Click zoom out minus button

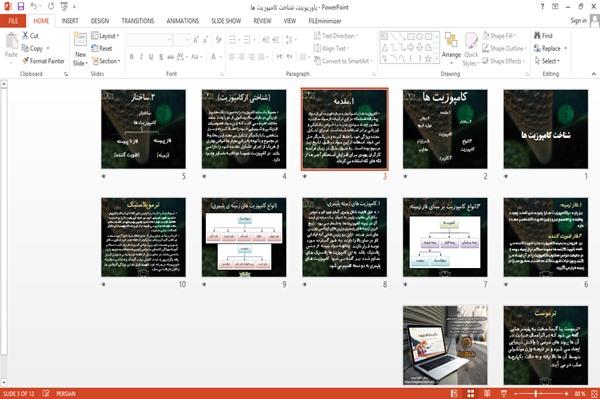[x=516, y=394]
